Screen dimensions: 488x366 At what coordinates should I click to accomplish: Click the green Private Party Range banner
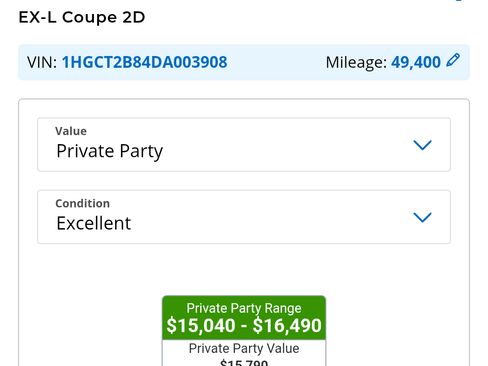pyautogui.click(x=244, y=318)
